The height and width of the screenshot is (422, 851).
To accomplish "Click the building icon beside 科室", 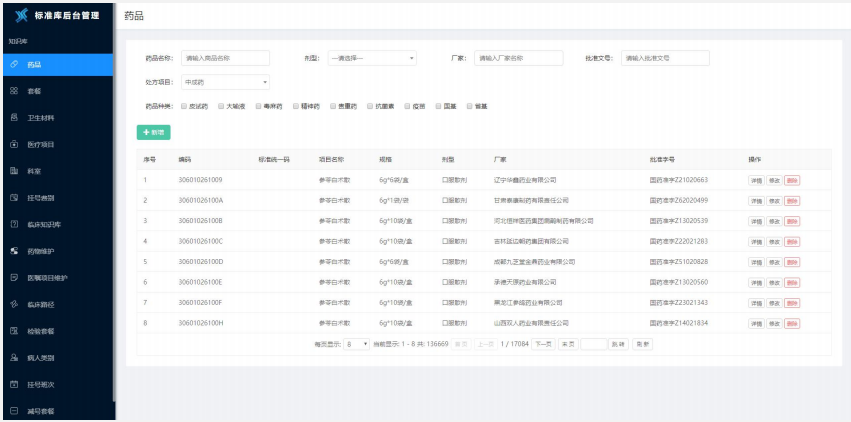I will coord(15,171).
